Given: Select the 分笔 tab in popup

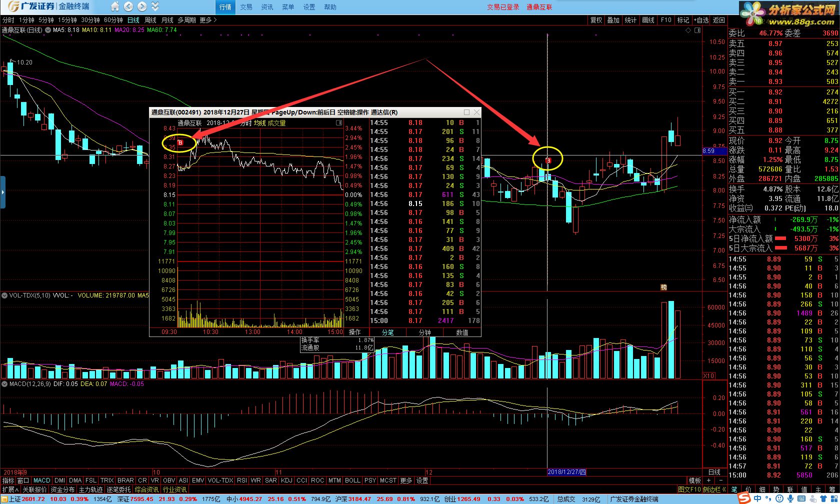Looking at the screenshot, I should pos(387,332).
